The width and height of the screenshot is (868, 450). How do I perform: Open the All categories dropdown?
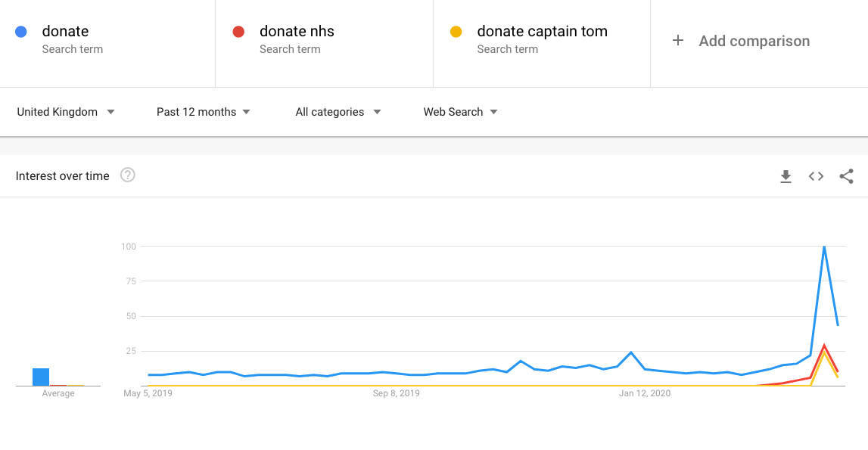tap(338, 112)
